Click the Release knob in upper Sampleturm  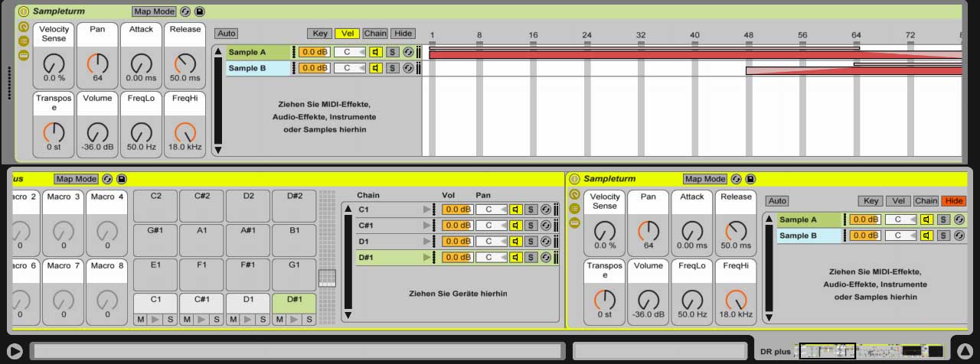185,63
